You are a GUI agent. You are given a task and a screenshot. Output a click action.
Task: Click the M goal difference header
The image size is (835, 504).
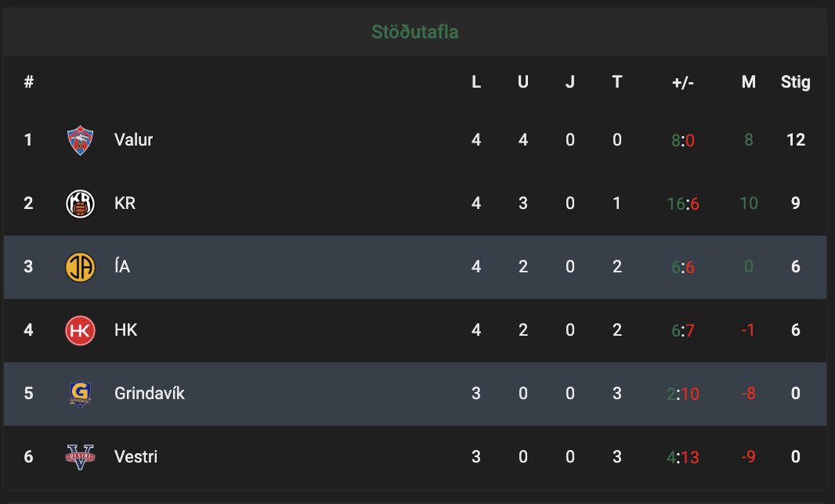(749, 81)
